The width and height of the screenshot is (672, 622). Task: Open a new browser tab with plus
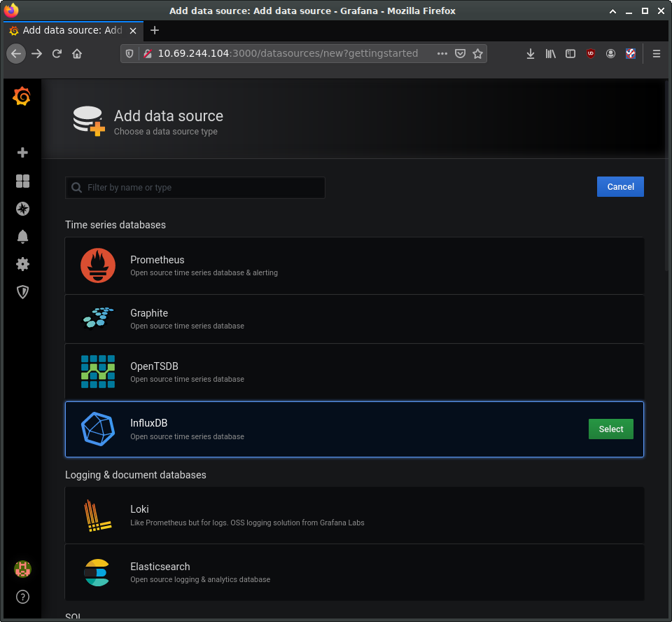point(155,30)
